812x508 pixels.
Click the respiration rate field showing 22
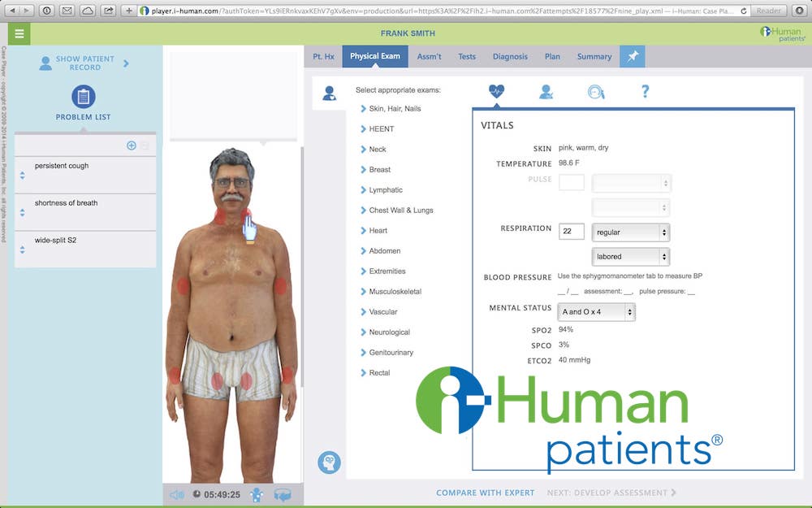(572, 231)
